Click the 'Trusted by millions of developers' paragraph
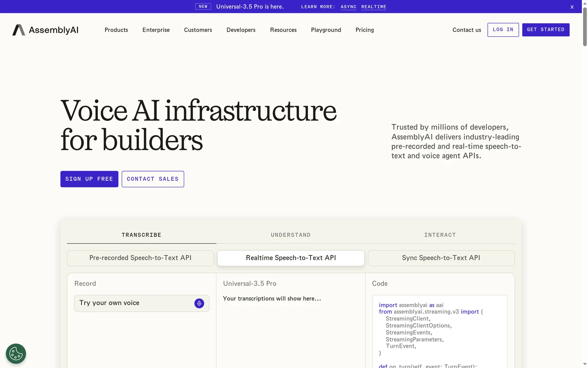Image resolution: width=588 pixels, height=368 pixels. coord(456,141)
